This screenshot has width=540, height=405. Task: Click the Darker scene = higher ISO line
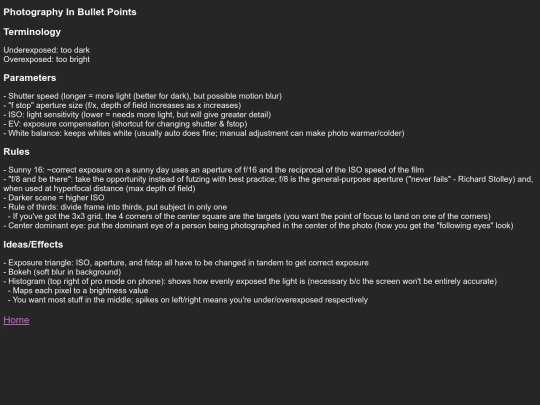click(54, 198)
